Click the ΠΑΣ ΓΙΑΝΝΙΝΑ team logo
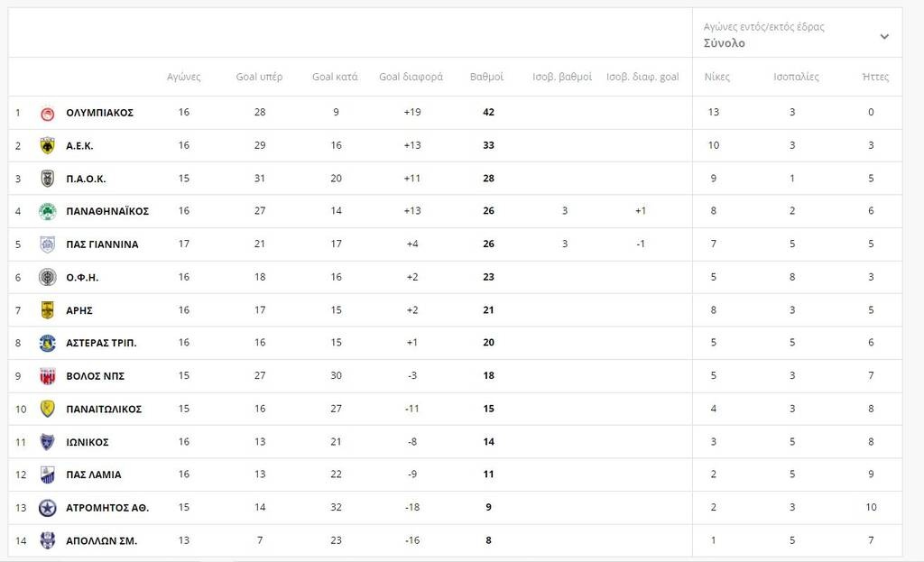 pyautogui.click(x=47, y=244)
